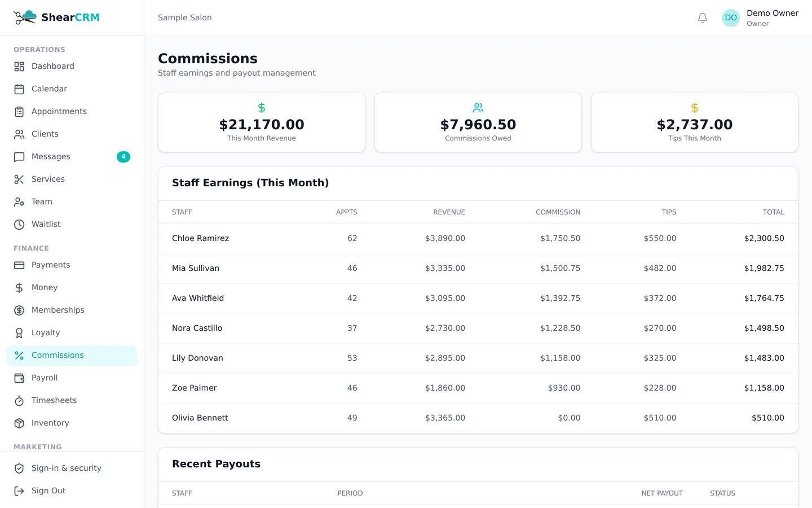
Task: Navigate to Timesheets
Action: pyautogui.click(x=72, y=401)
